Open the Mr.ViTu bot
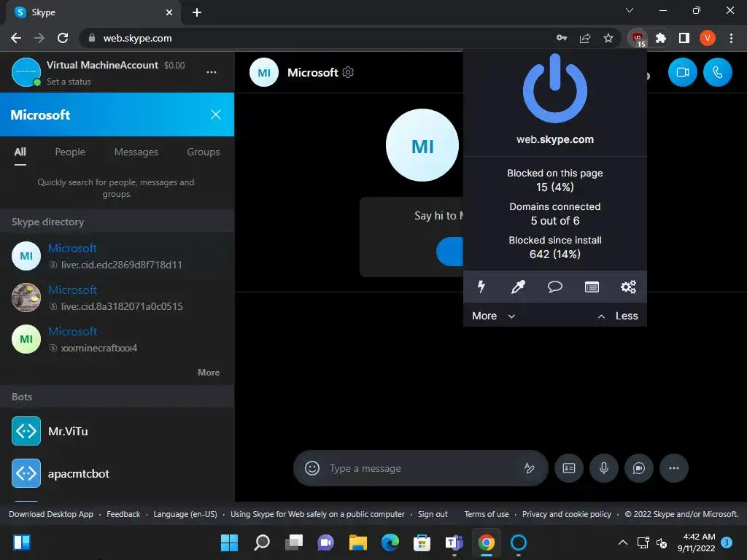The image size is (747, 560). click(117, 431)
